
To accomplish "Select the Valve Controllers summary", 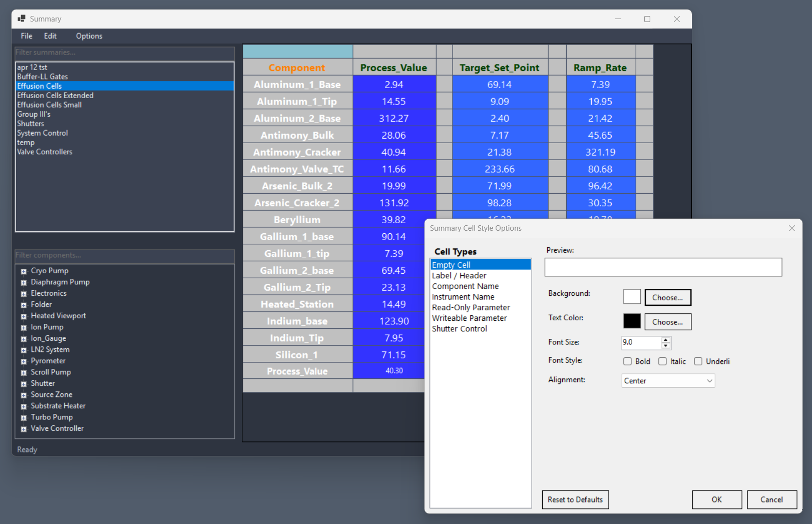I will click(x=125, y=152).
